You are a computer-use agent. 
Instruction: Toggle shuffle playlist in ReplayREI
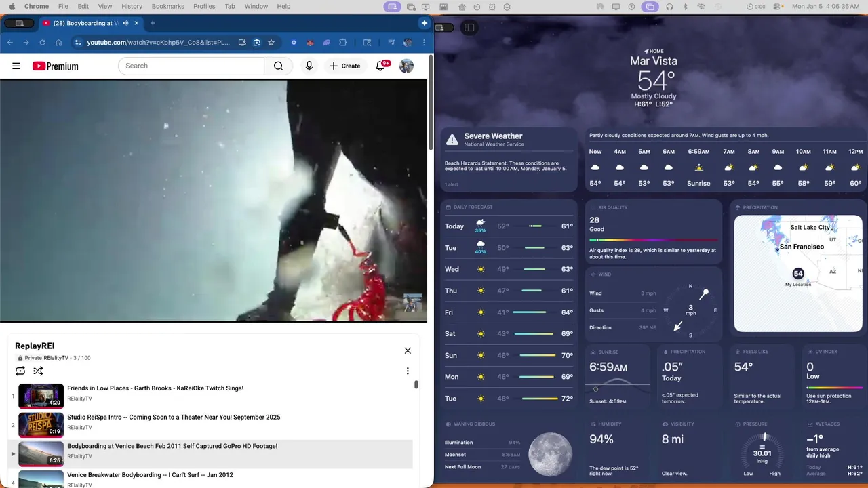[38, 371]
